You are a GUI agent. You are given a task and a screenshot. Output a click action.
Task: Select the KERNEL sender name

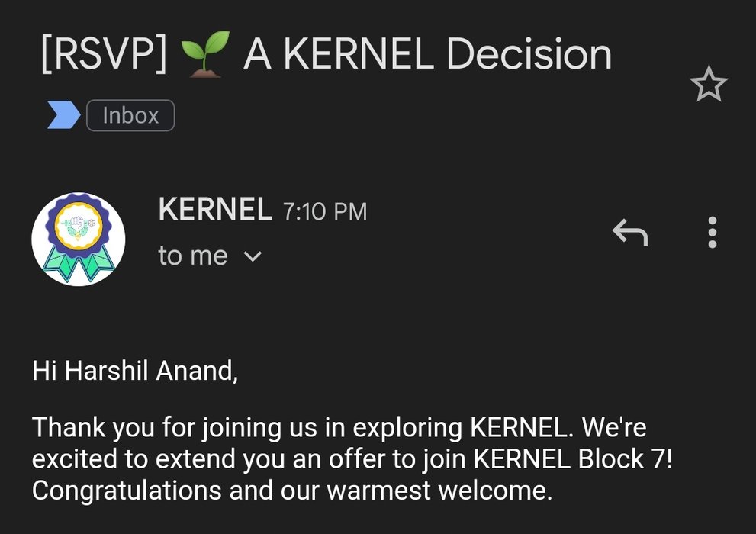click(x=215, y=209)
